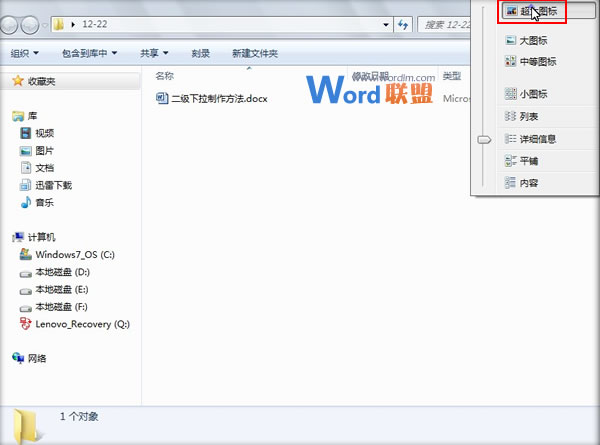Viewport: 600px width, 445px height.
Task: Click the Search 12-22 input field
Action: pos(445,25)
